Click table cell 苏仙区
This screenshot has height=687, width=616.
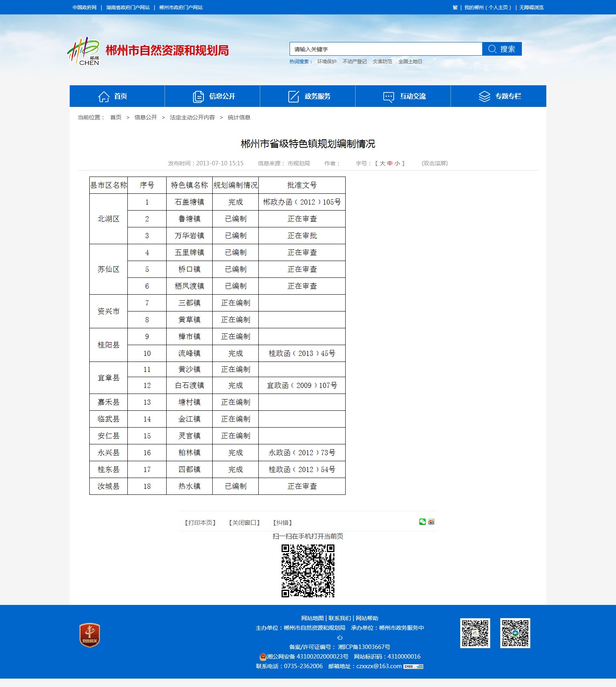pyautogui.click(x=109, y=269)
